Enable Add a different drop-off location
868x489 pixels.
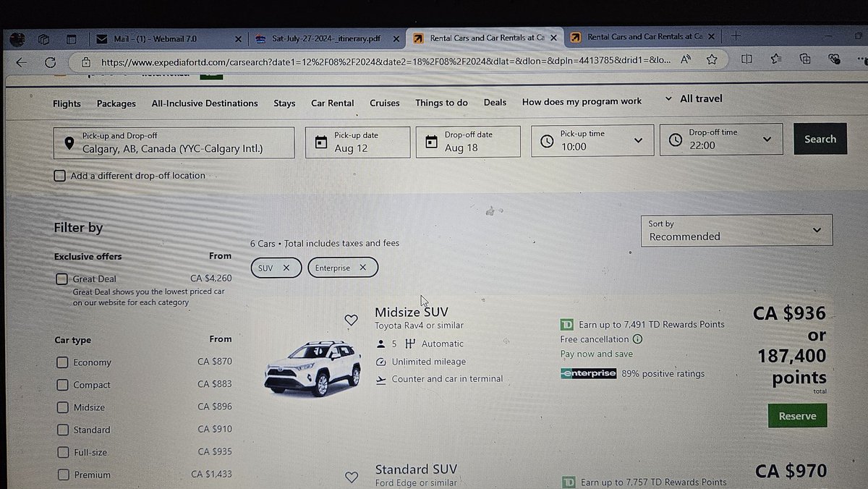[x=59, y=176]
